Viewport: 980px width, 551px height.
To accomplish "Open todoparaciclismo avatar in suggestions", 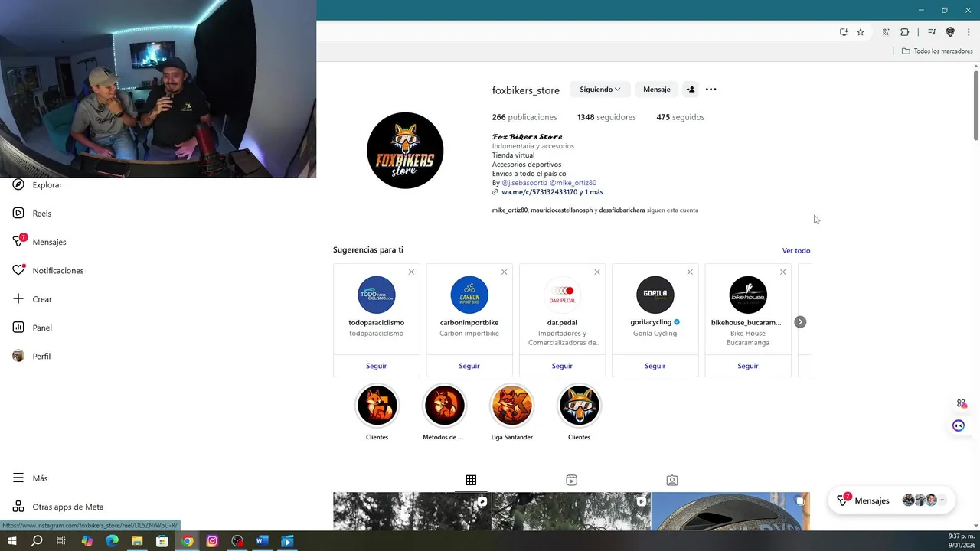I will pyautogui.click(x=377, y=295).
